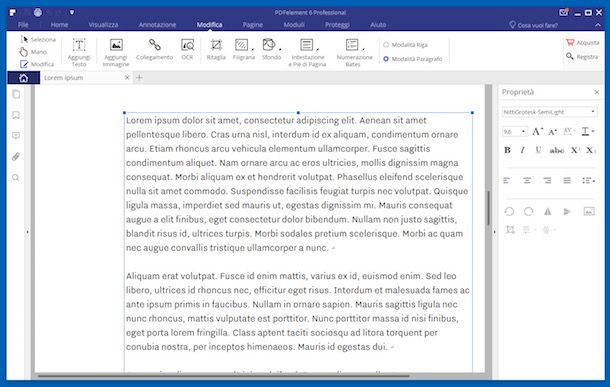Open the Sfondo background tool
Image resolution: width=610 pixels, height=387 pixels.
coord(271,49)
